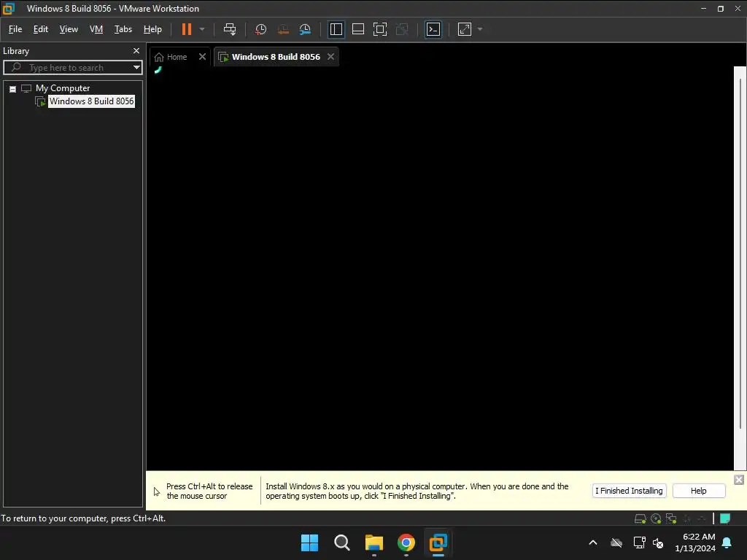Open File Explorer from the taskbar
The width and height of the screenshot is (747, 560).
[x=374, y=542]
